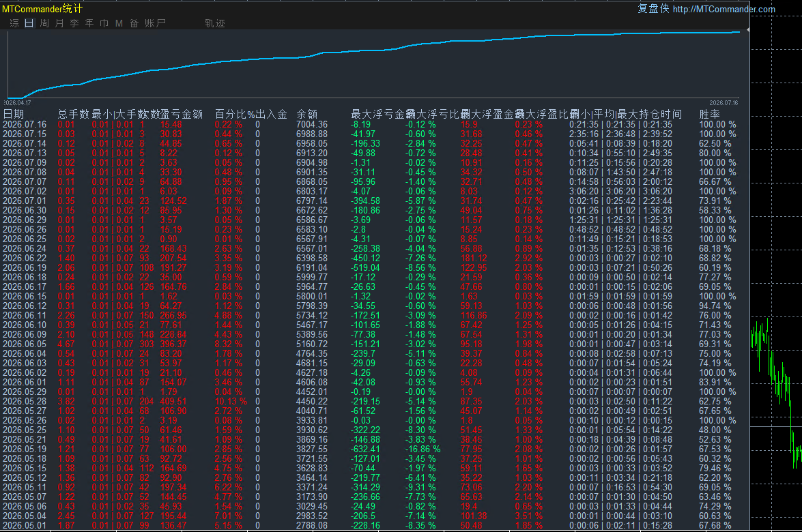
Task: Click the 总手数 total lots header
Action: pyautogui.click(x=74, y=114)
